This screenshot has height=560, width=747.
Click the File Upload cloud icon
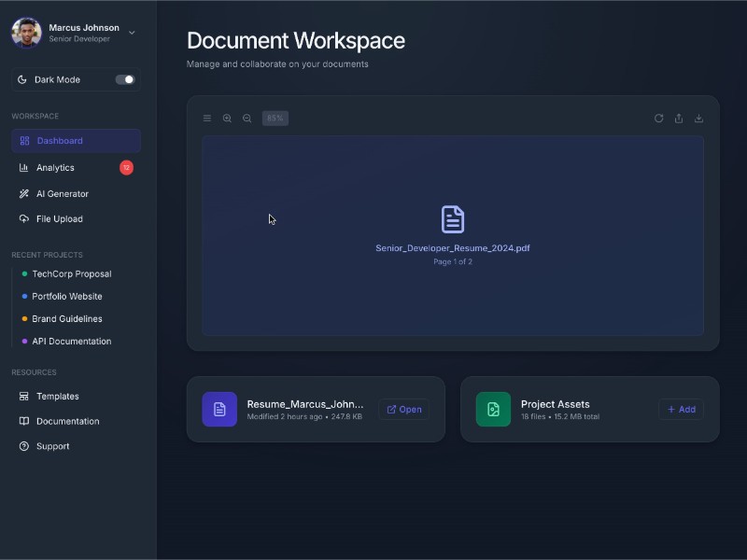pyautogui.click(x=23, y=218)
